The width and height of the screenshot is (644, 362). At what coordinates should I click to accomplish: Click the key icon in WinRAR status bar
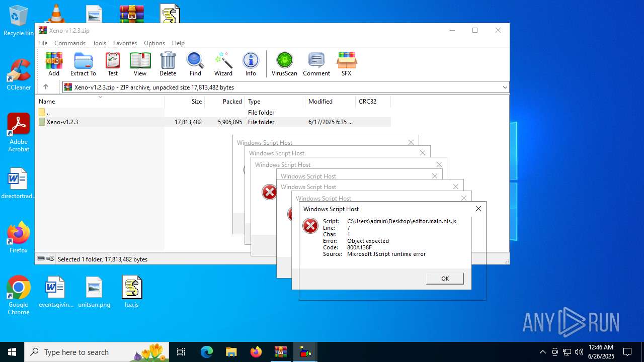50,259
